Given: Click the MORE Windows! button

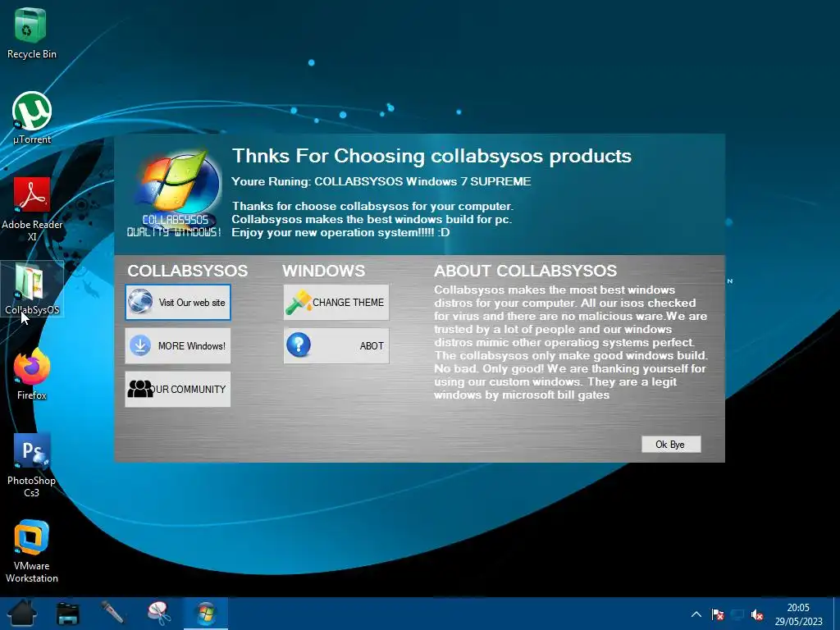Looking at the screenshot, I should click(178, 345).
